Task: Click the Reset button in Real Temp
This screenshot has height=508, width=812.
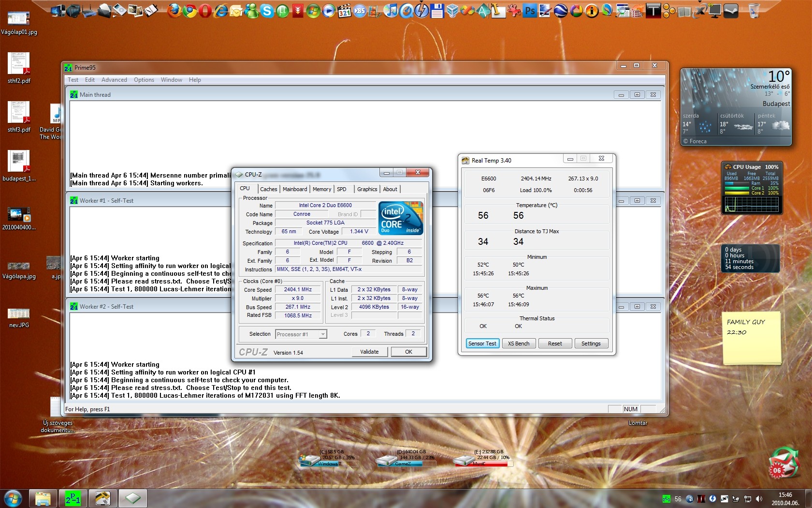Action: pyautogui.click(x=555, y=344)
